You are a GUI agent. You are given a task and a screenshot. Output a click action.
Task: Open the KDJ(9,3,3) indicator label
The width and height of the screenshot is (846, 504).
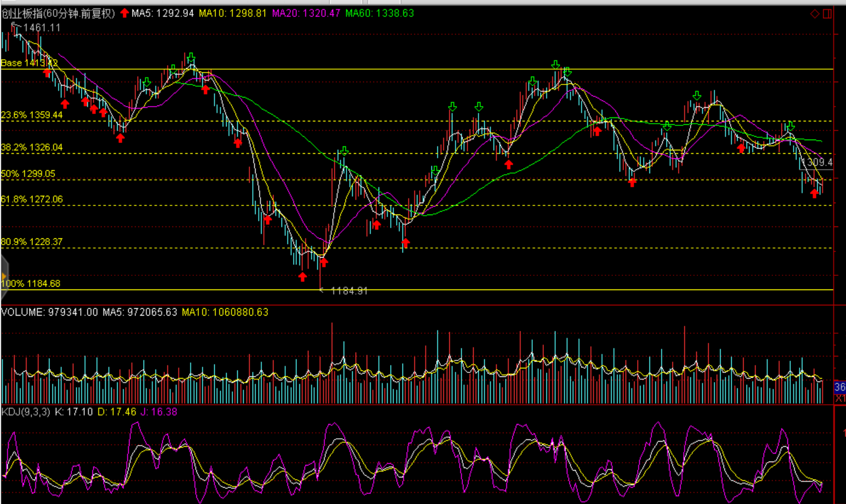(x=26, y=411)
